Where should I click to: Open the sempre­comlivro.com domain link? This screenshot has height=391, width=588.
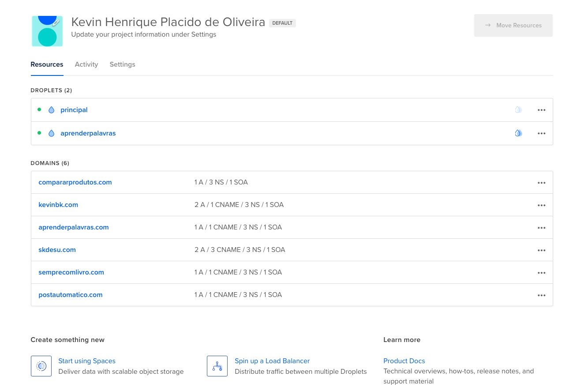pos(71,272)
